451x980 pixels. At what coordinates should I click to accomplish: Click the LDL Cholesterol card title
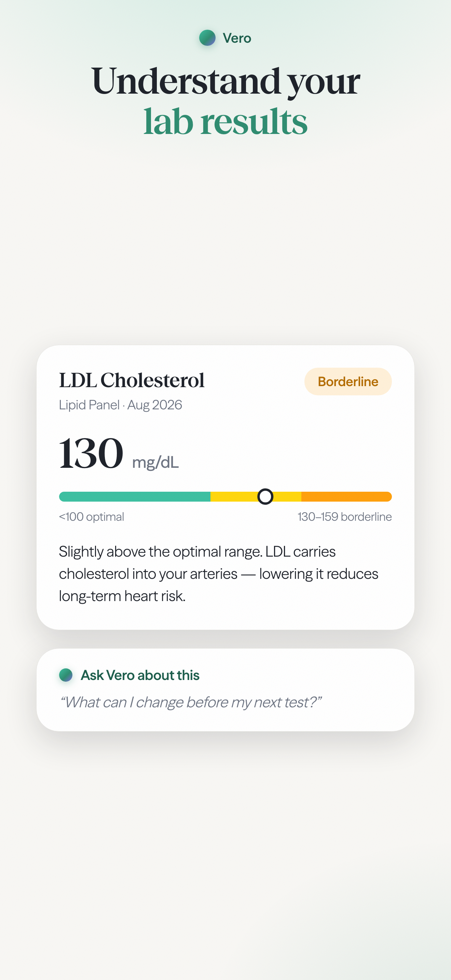click(132, 380)
